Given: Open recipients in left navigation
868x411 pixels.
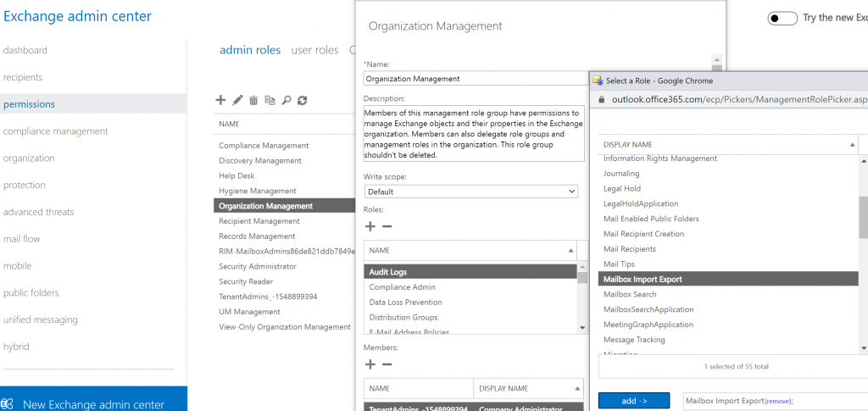Looking at the screenshot, I should (23, 77).
